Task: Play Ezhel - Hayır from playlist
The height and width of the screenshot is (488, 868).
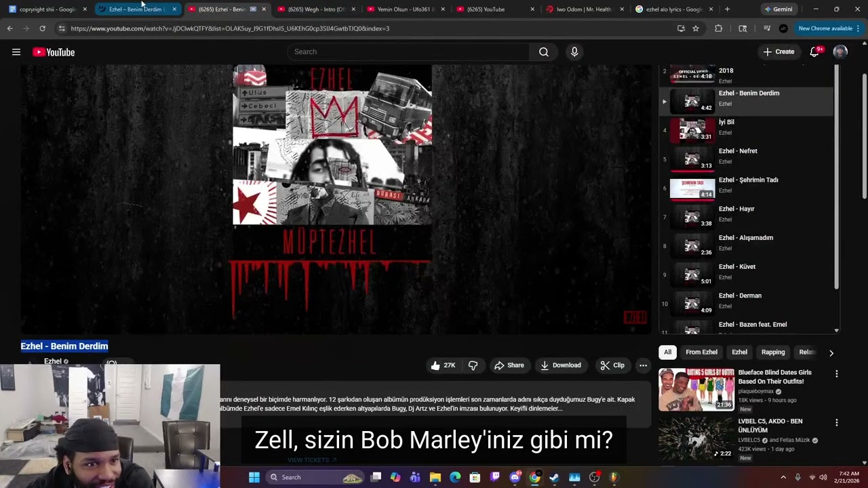Action: (746, 217)
